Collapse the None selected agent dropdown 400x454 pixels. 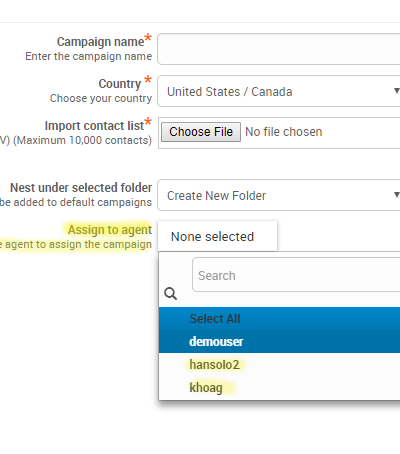(x=217, y=236)
